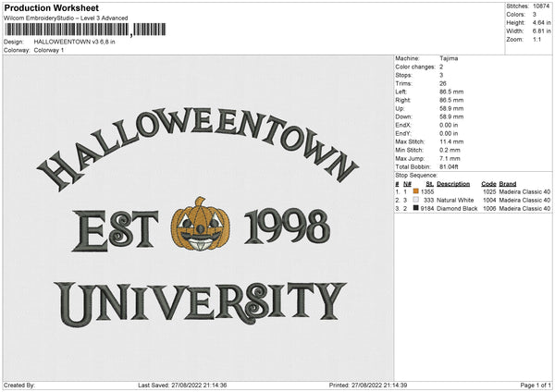The width and height of the screenshot is (555, 392).
Task: Click the 'EST' embroidery text
Action: (x=116, y=230)
